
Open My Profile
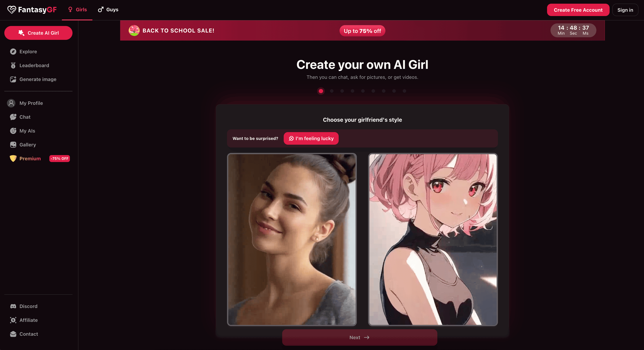pos(31,103)
